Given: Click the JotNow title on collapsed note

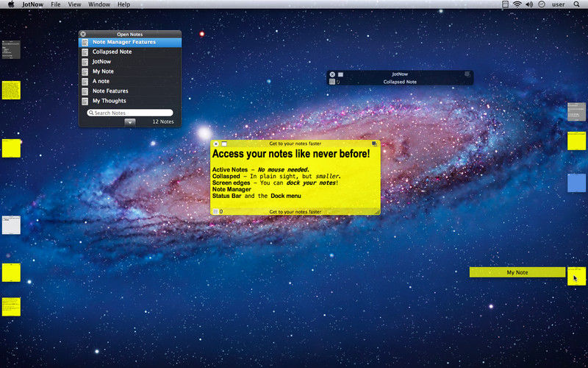Looking at the screenshot, I should [400, 74].
